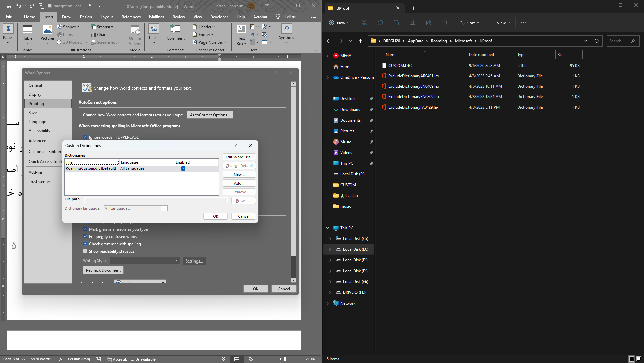
Task: Click the Undo arrow in Word
Action: click(19, 6)
